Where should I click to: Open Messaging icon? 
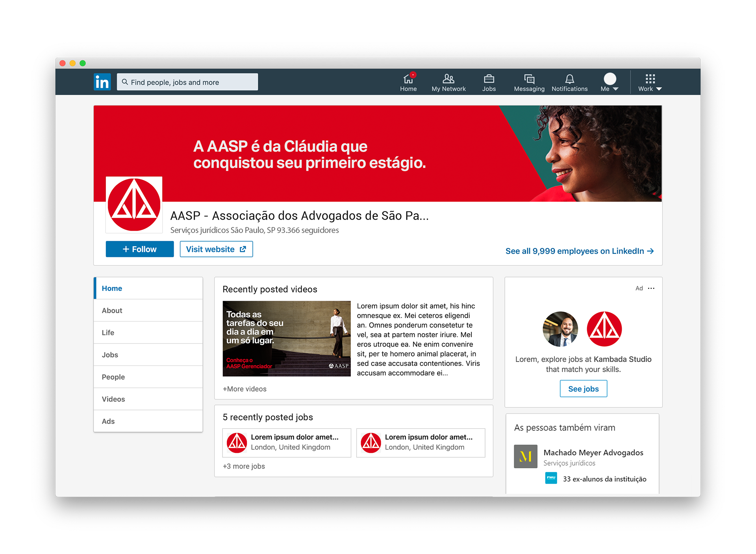pos(529,79)
